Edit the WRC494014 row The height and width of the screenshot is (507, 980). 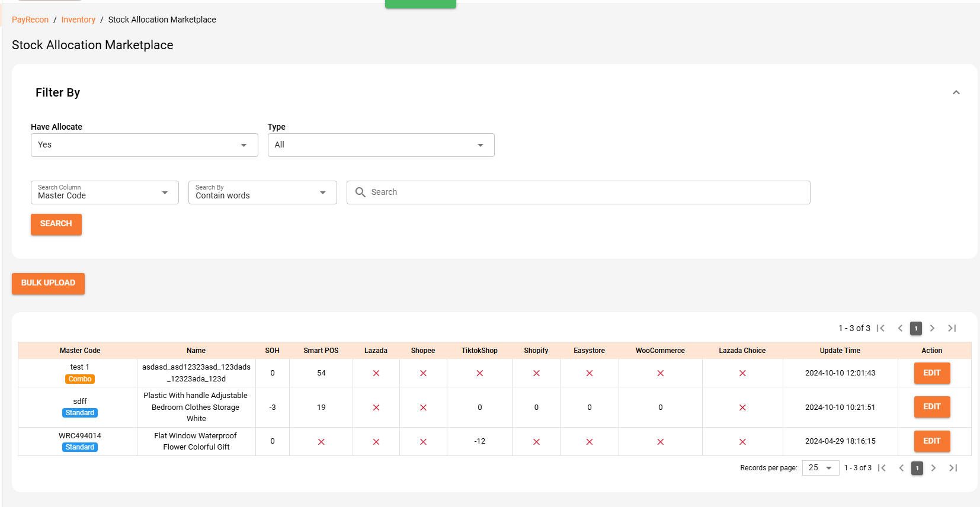(932, 441)
